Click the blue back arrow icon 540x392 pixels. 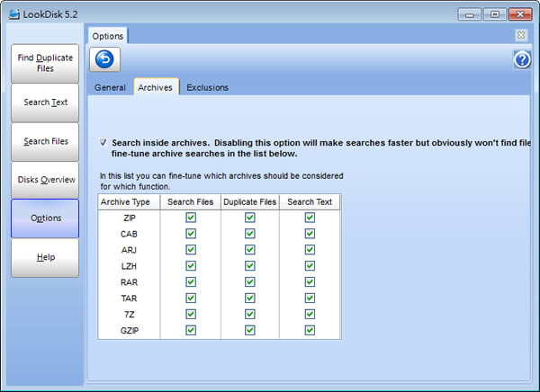pos(104,59)
